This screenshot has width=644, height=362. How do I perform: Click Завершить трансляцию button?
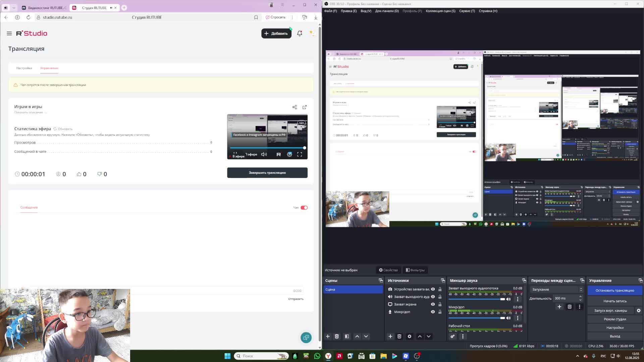[267, 173]
